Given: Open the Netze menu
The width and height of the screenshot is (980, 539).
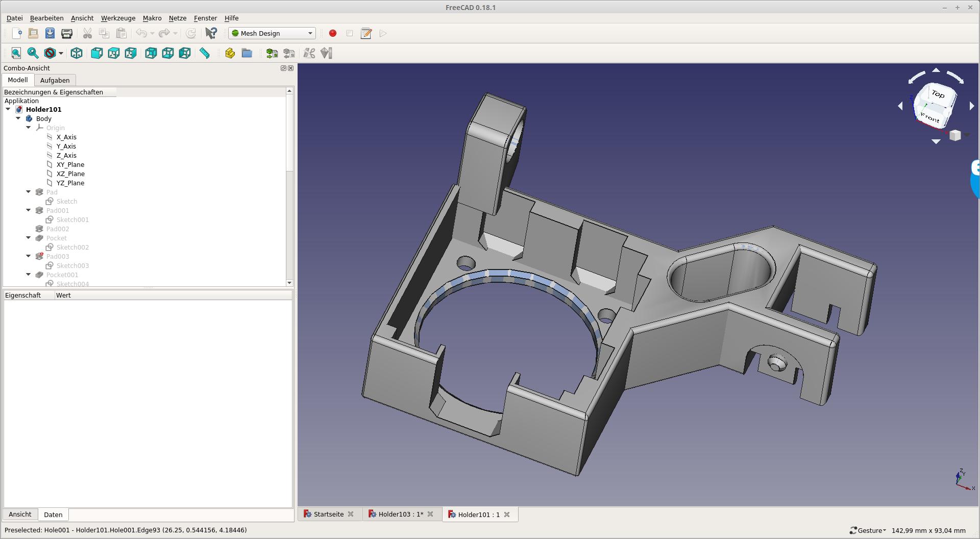Looking at the screenshot, I should pos(178,18).
